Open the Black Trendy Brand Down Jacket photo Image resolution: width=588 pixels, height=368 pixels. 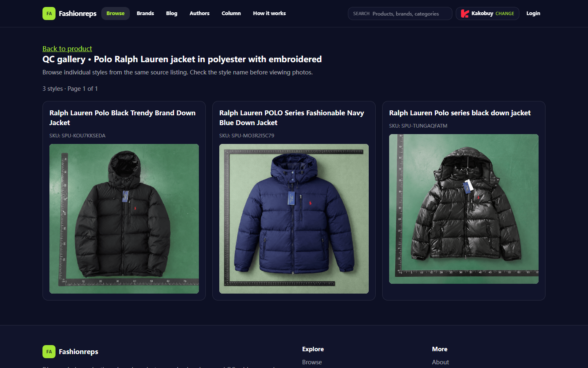click(x=124, y=219)
